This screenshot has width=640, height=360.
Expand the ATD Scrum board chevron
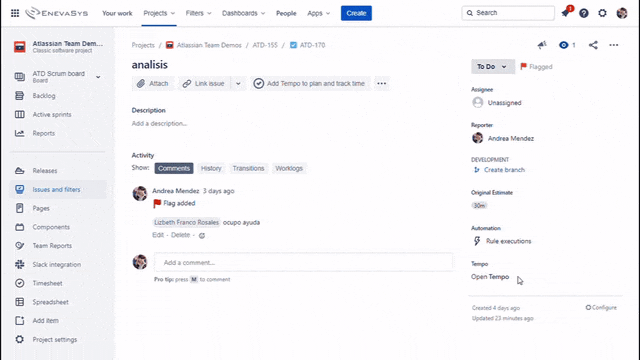98,77
